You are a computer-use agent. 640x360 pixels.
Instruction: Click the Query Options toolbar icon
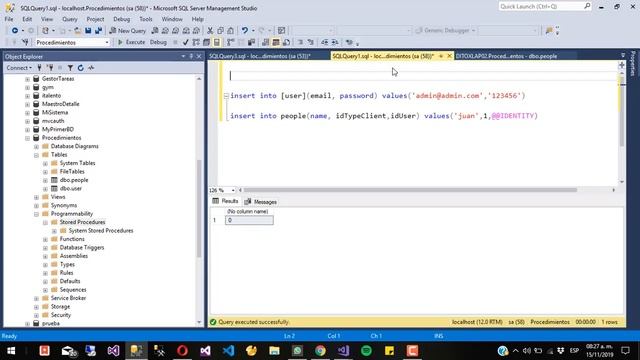click(x=207, y=42)
